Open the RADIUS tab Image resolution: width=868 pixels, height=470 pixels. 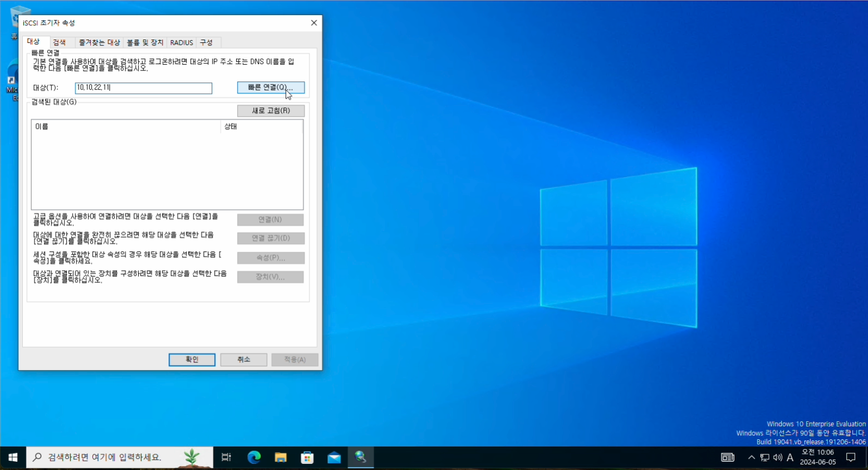[182, 42]
